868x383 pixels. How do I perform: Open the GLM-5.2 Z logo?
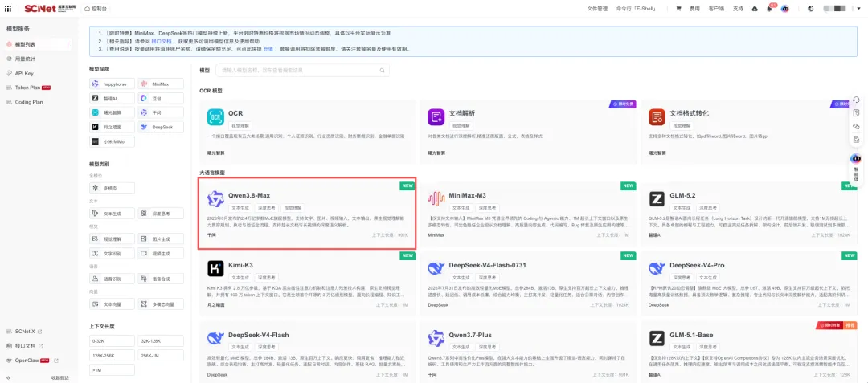click(x=657, y=199)
